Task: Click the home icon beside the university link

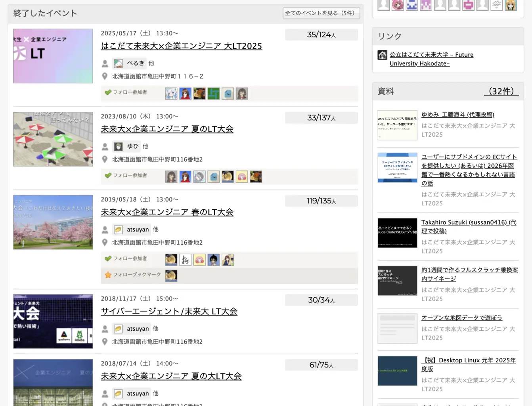Action: 382,55
